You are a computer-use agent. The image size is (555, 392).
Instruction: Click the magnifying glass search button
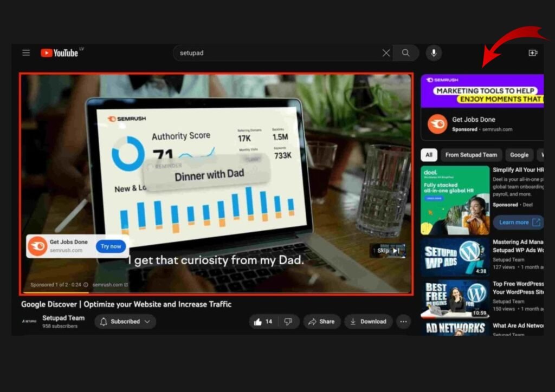(x=405, y=53)
